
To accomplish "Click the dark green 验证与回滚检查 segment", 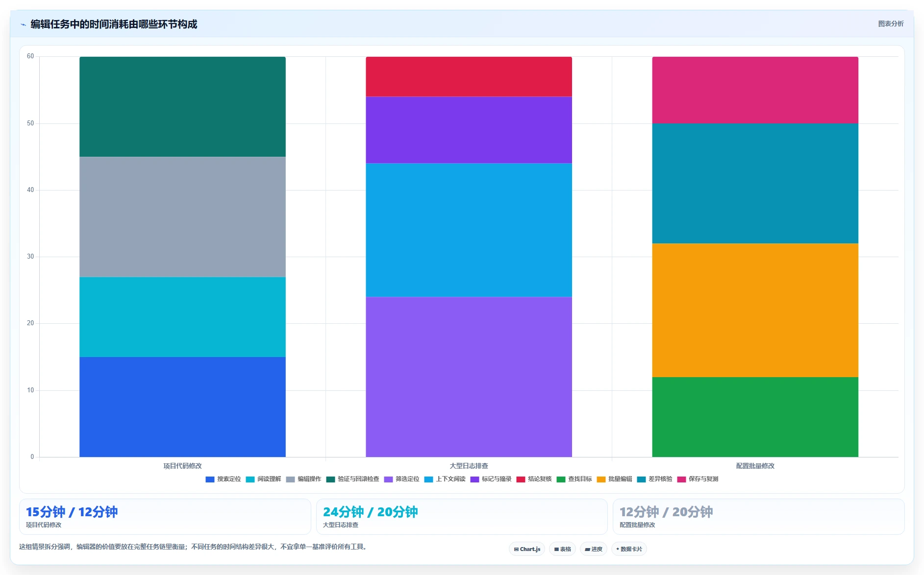I will [182, 107].
